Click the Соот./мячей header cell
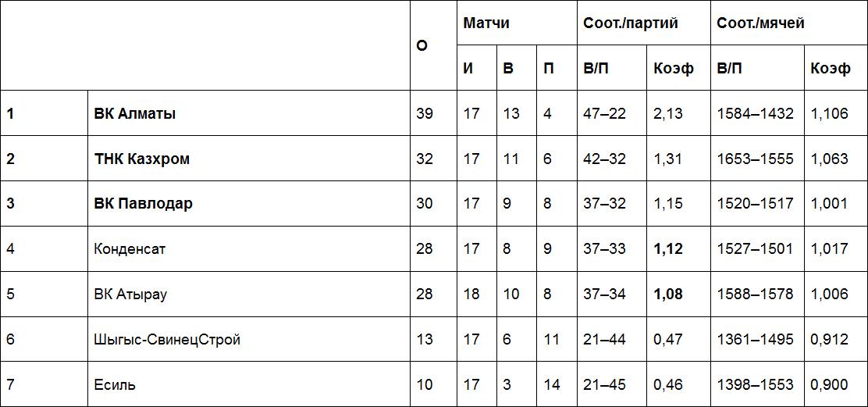Viewport: 868px width, 407px height. (x=761, y=23)
